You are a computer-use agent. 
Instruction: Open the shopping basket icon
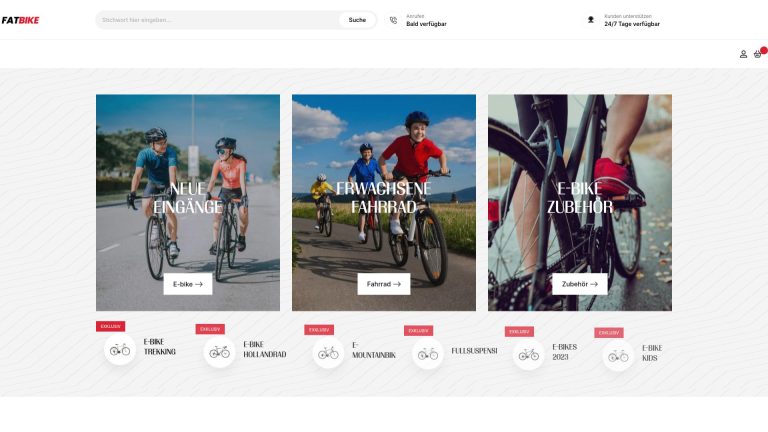pos(758,54)
